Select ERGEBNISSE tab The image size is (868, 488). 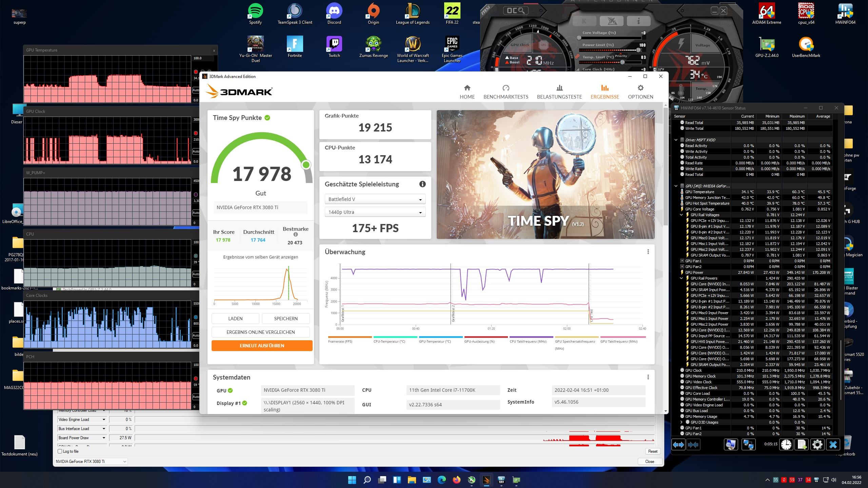tap(605, 92)
